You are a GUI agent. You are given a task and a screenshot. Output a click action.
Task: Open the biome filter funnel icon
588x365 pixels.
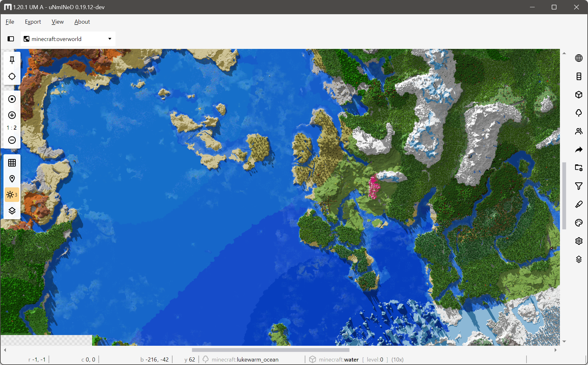tap(579, 186)
